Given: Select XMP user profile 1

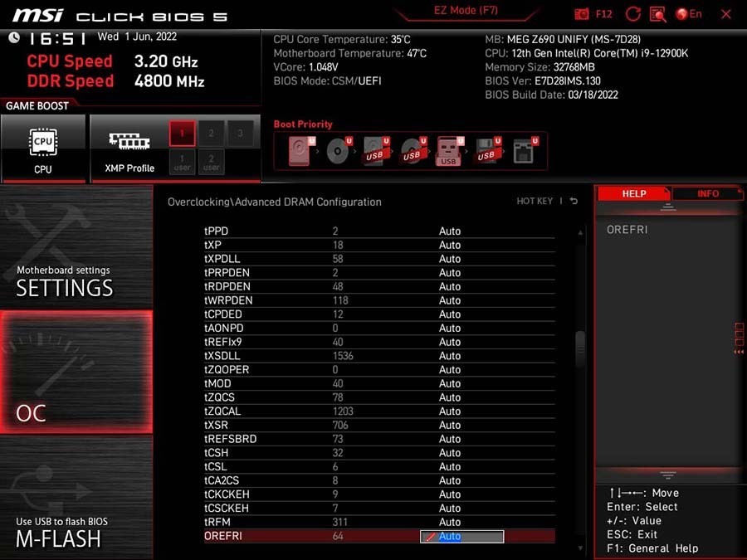Looking at the screenshot, I should coord(182,162).
